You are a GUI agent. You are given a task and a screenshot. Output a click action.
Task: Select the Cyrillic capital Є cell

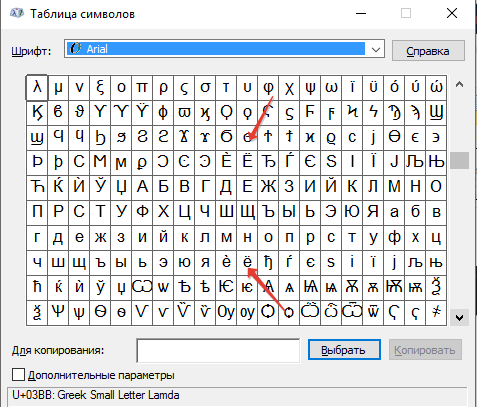(310, 163)
